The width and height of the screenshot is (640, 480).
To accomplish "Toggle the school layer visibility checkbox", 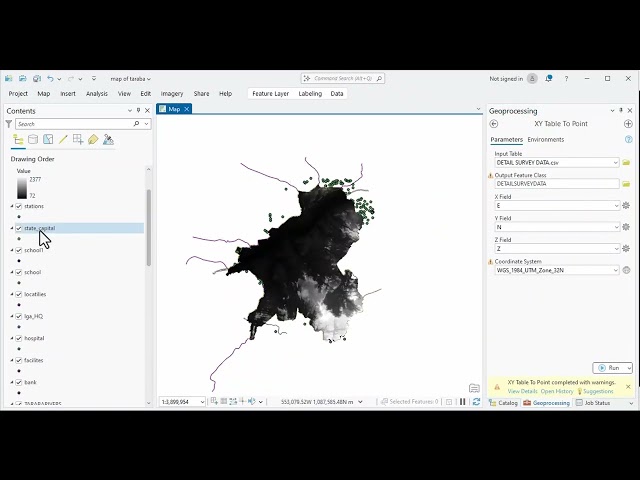I will tap(18, 272).
